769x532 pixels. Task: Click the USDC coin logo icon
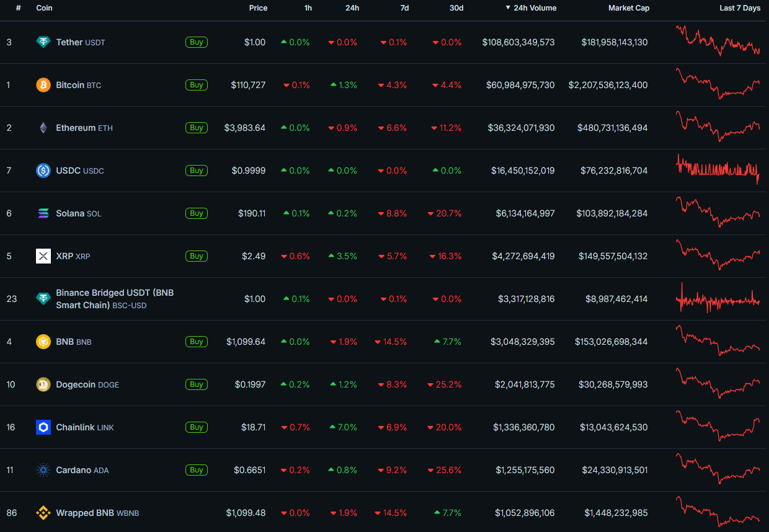click(43, 171)
